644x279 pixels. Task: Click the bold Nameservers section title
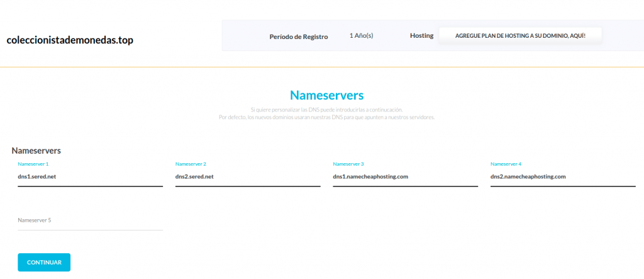pos(36,151)
